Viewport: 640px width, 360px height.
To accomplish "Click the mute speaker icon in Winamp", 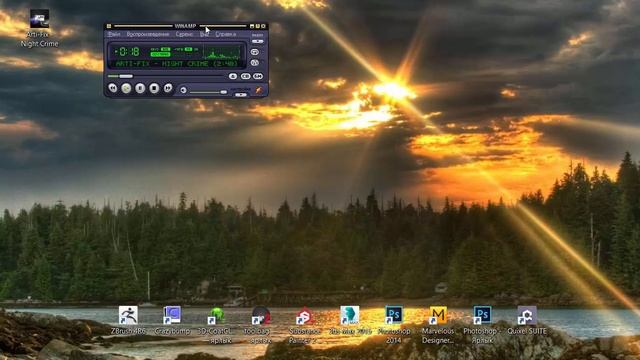I will (183, 90).
